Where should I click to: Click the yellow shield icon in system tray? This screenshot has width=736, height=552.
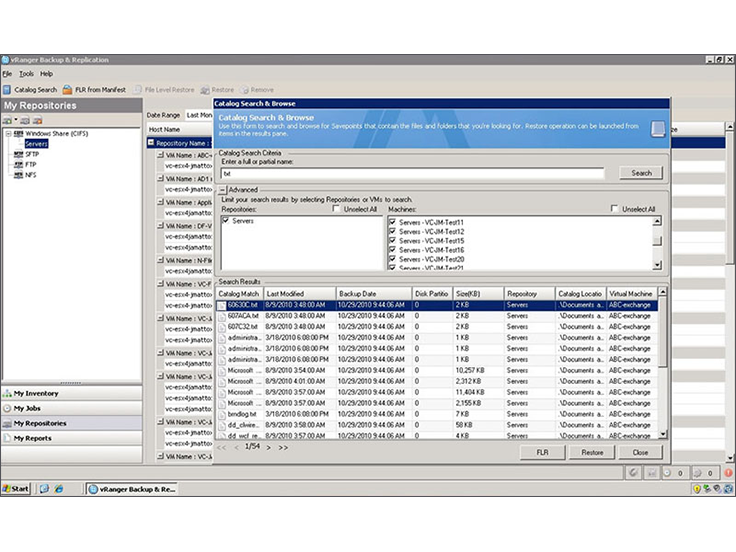697,489
